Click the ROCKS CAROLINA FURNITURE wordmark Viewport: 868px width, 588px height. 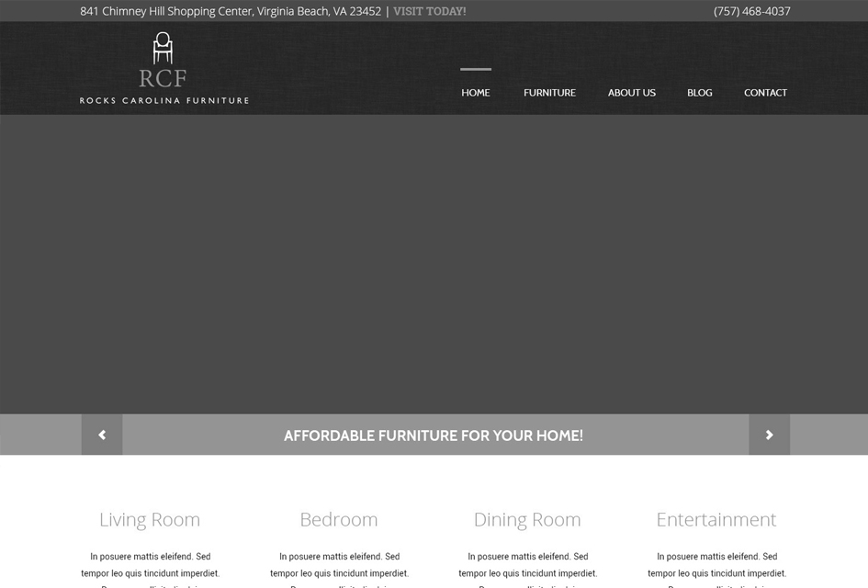[x=163, y=100]
